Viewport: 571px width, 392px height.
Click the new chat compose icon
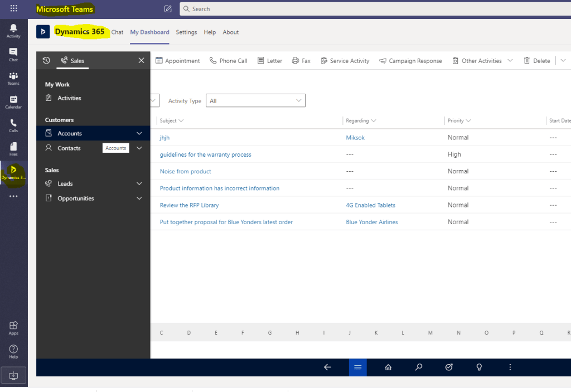click(x=168, y=9)
